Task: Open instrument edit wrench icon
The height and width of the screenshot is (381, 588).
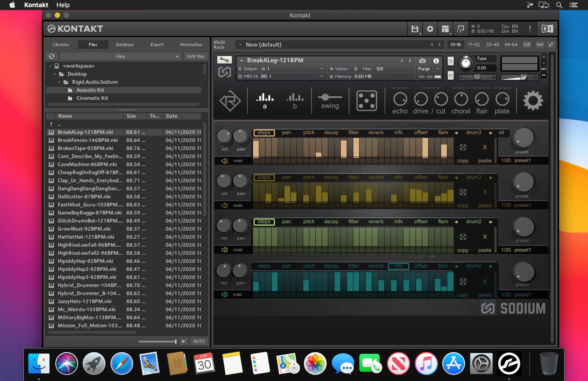Action: (224, 60)
